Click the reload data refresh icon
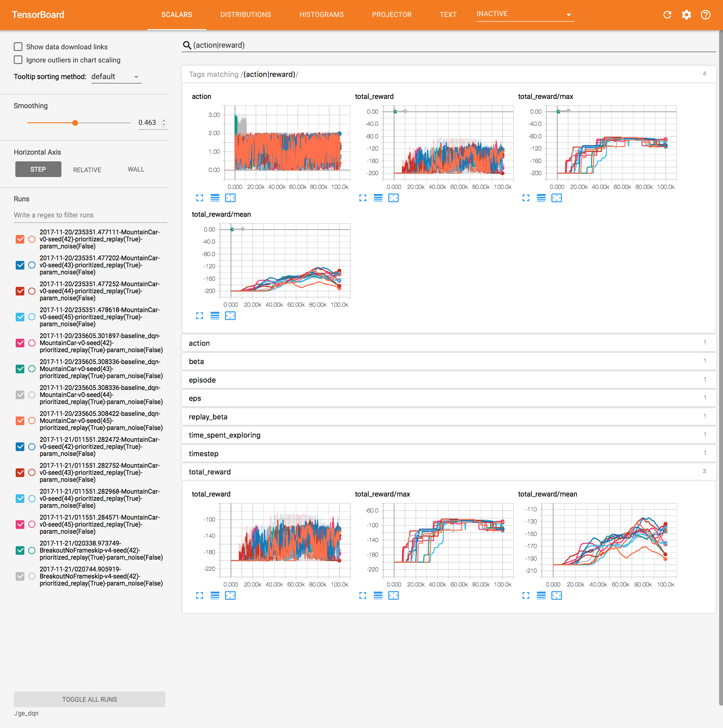This screenshot has height=728, width=723. (667, 15)
